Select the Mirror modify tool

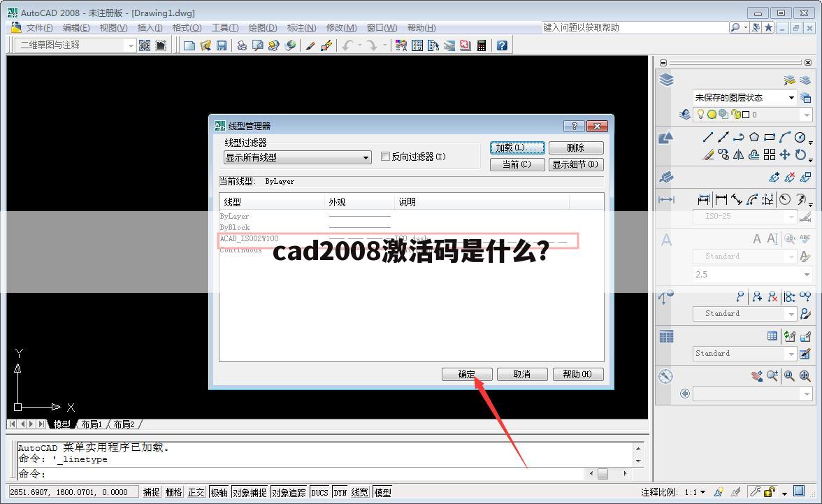(x=739, y=154)
